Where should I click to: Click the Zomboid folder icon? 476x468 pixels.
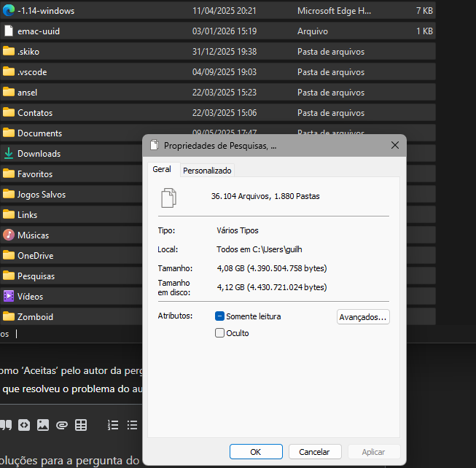tap(9, 316)
